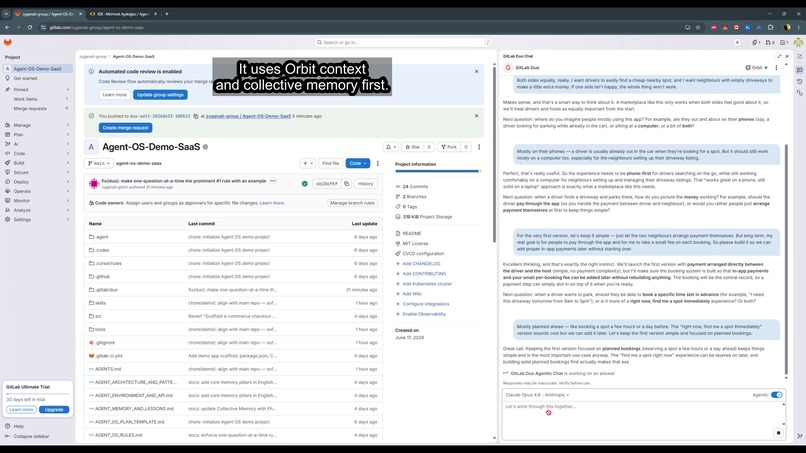The height and width of the screenshot is (453, 806).
Task: Switch the main branch selector
Action: pos(99,164)
